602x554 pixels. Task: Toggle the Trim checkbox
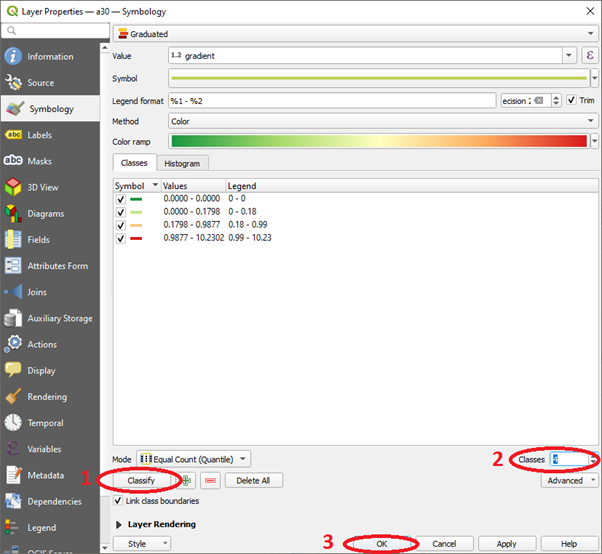coord(572,100)
